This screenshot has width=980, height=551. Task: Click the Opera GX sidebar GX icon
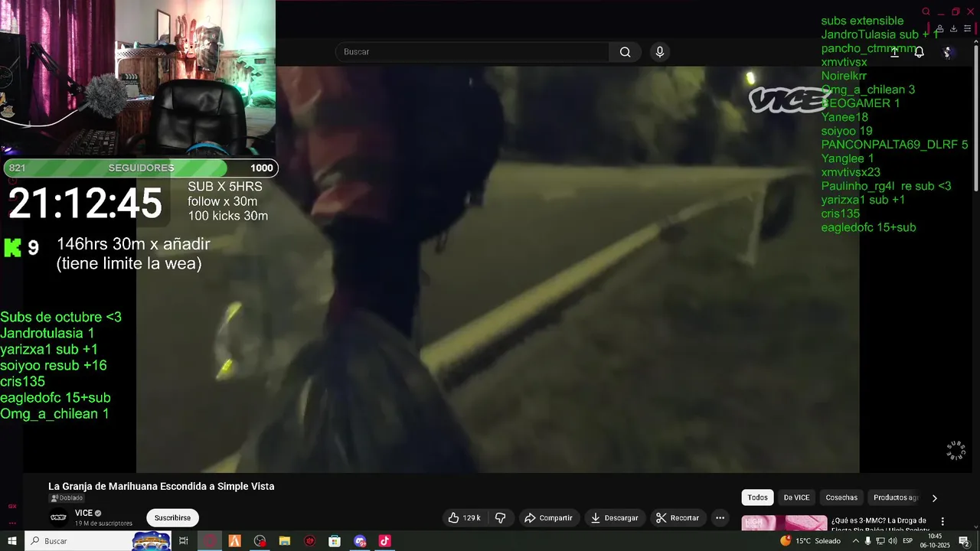click(x=12, y=507)
